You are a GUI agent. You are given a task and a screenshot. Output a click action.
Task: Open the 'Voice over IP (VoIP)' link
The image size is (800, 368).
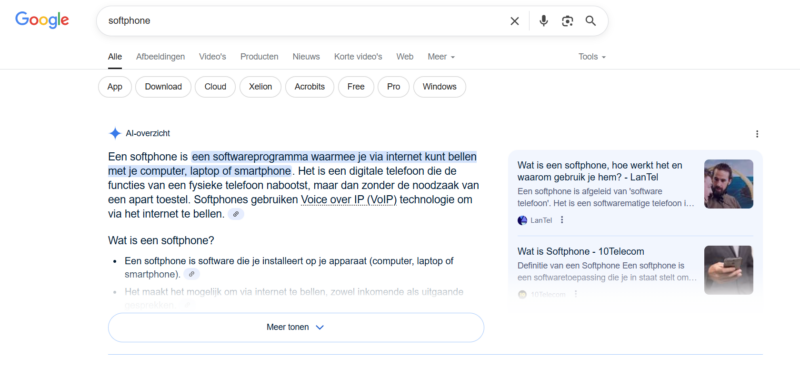point(349,200)
